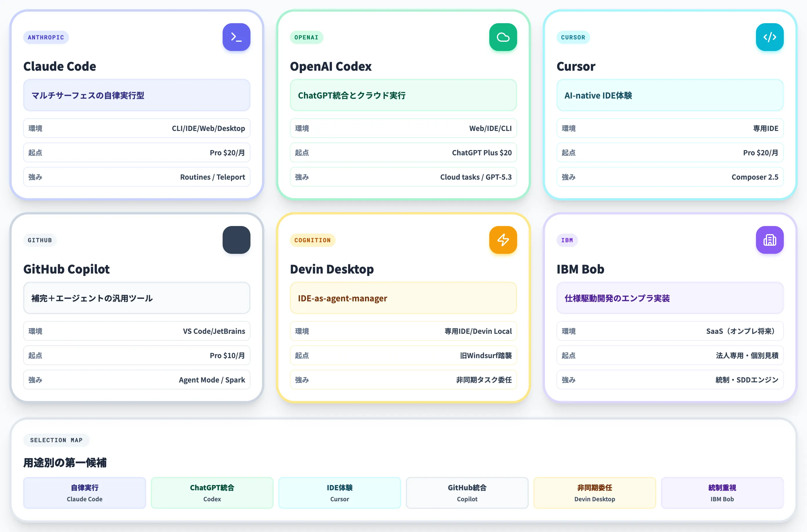Click 'Pro $20/月' in the Cursor card
This screenshot has height=532, width=807.
(x=761, y=153)
